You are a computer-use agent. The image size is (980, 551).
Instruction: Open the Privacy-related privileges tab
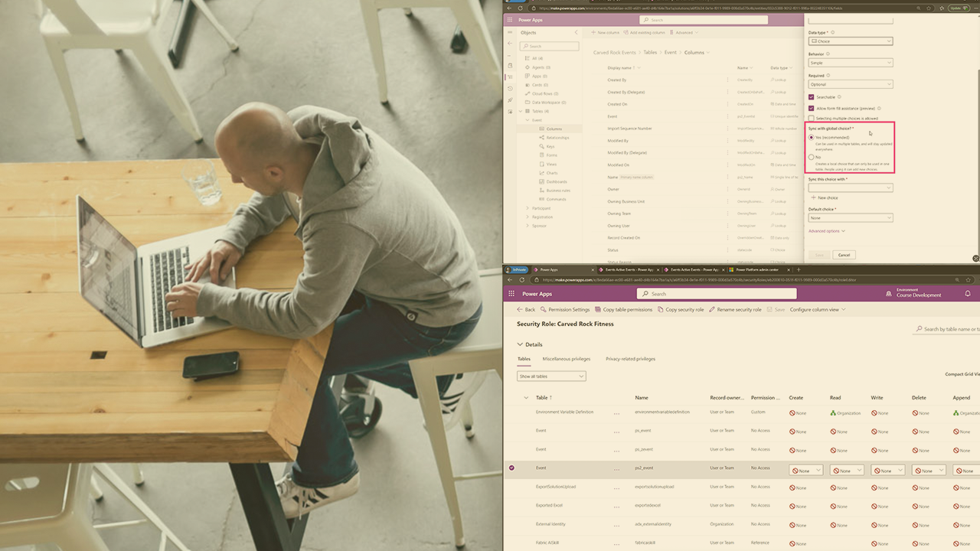(630, 359)
